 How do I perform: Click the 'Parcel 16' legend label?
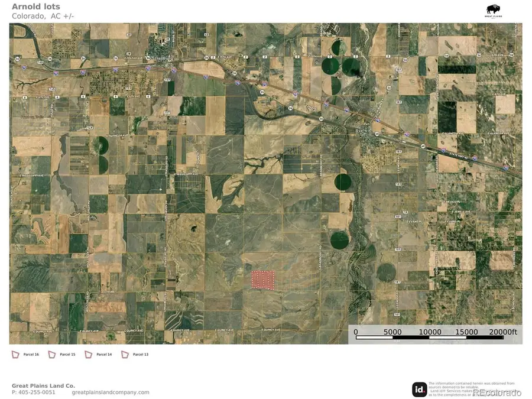click(x=31, y=355)
